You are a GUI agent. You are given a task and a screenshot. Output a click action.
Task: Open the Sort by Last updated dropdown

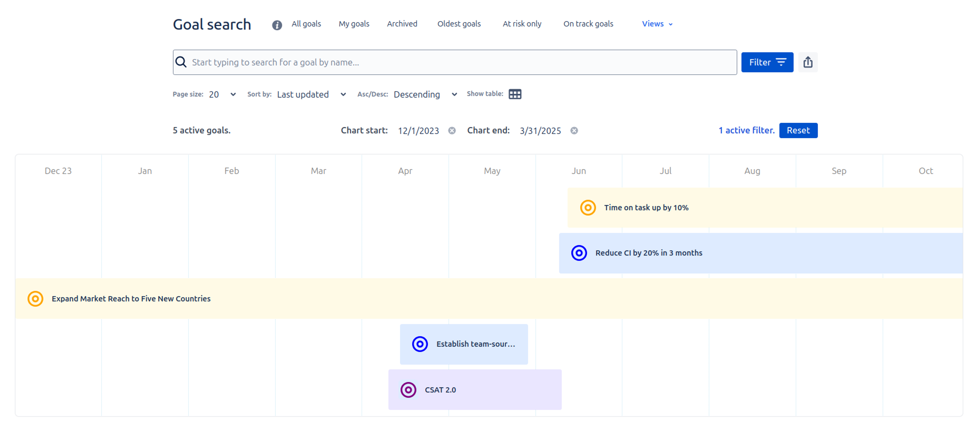[311, 94]
